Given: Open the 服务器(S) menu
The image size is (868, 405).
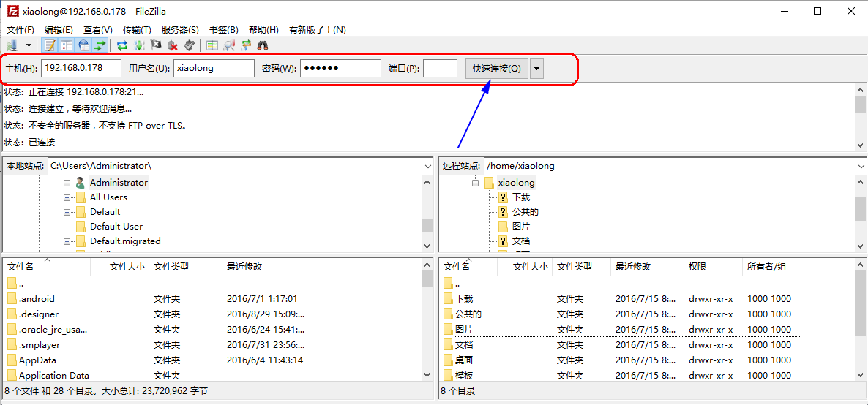Looking at the screenshot, I should tap(181, 29).
